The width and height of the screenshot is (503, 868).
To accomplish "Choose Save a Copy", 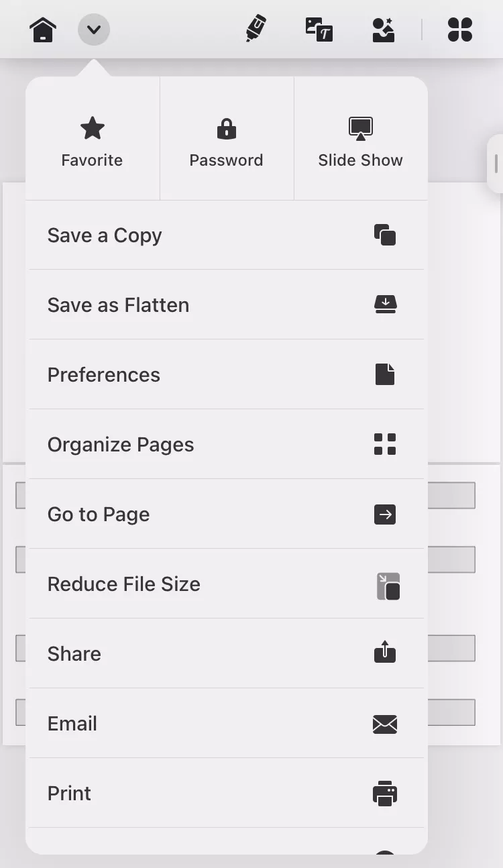I will pyautogui.click(x=227, y=235).
